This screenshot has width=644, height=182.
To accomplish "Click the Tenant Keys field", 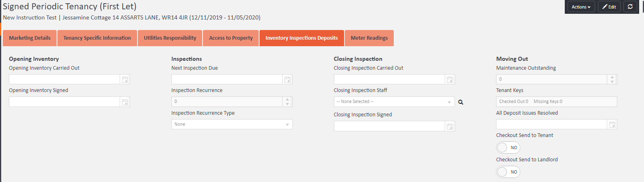I will [x=556, y=102].
